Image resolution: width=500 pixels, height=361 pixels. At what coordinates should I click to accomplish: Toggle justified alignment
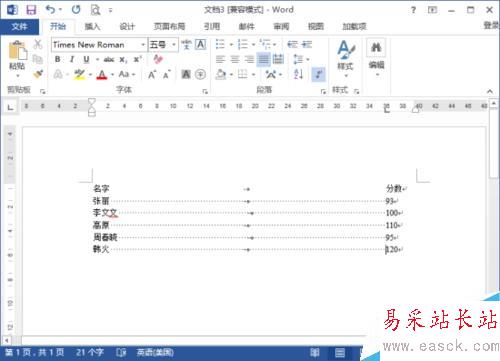point(263,59)
